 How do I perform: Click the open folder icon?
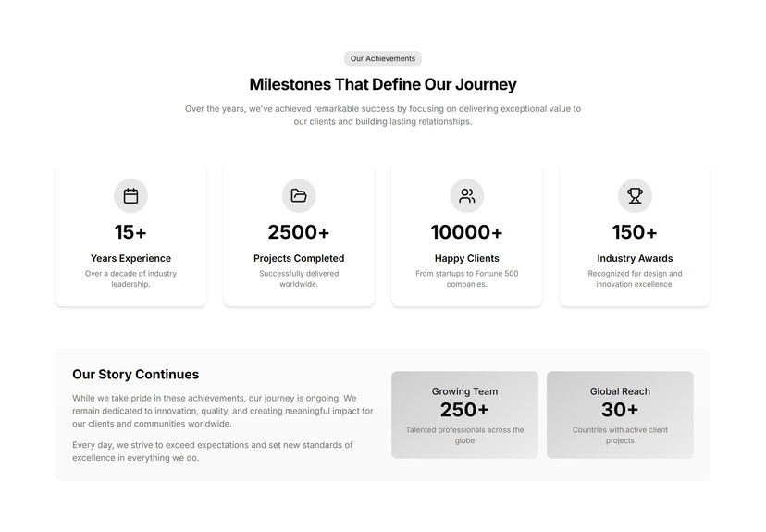[299, 196]
